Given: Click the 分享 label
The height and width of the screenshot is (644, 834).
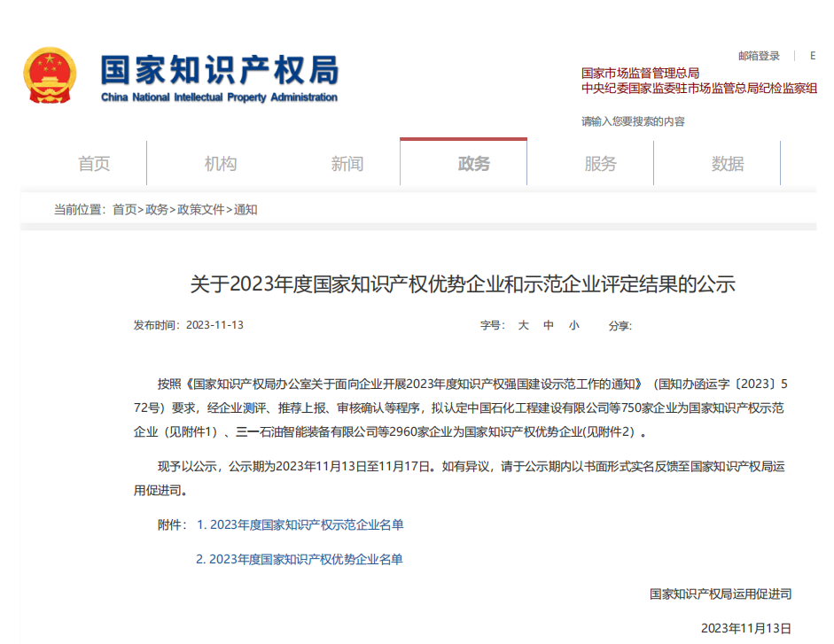Looking at the screenshot, I should 620,325.
